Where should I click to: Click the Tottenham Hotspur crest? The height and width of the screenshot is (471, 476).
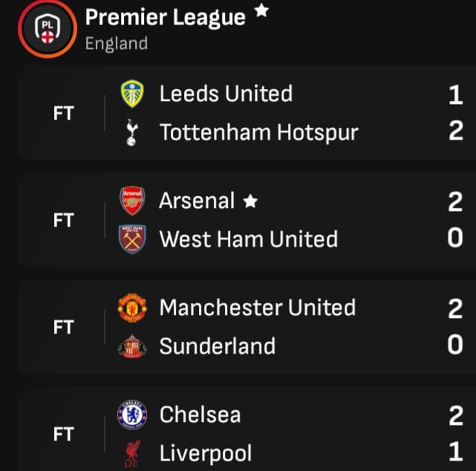click(132, 133)
